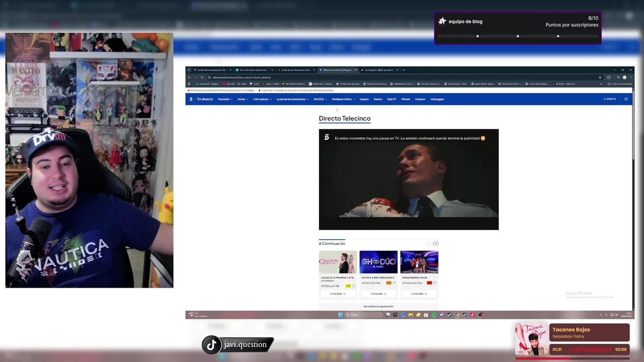Show hidden system tray icons chevron
Image resolution: width=644 pixels, height=362 pixels.
600,315
